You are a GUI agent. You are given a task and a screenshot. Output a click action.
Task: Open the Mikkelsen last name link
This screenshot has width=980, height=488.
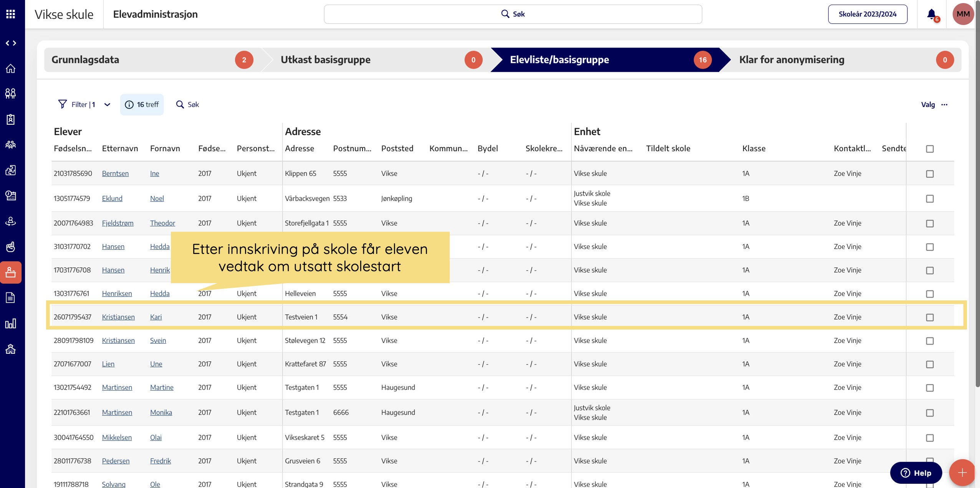117,437
